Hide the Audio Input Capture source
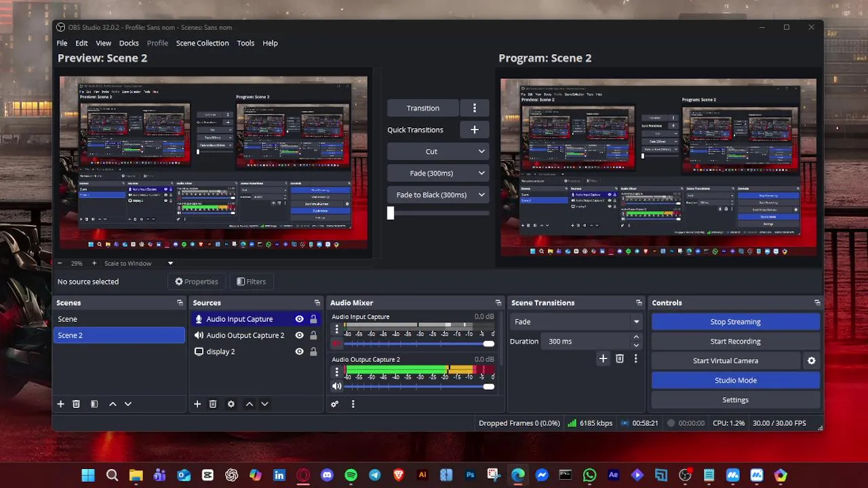 (299, 319)
